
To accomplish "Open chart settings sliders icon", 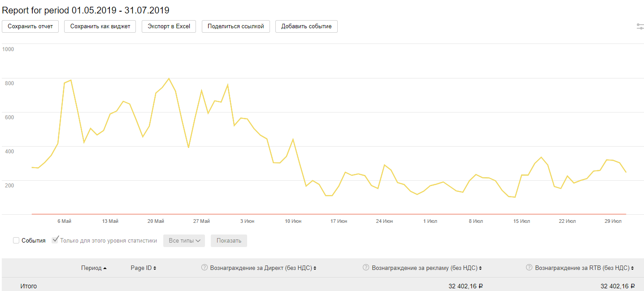I will pos(640,26).
